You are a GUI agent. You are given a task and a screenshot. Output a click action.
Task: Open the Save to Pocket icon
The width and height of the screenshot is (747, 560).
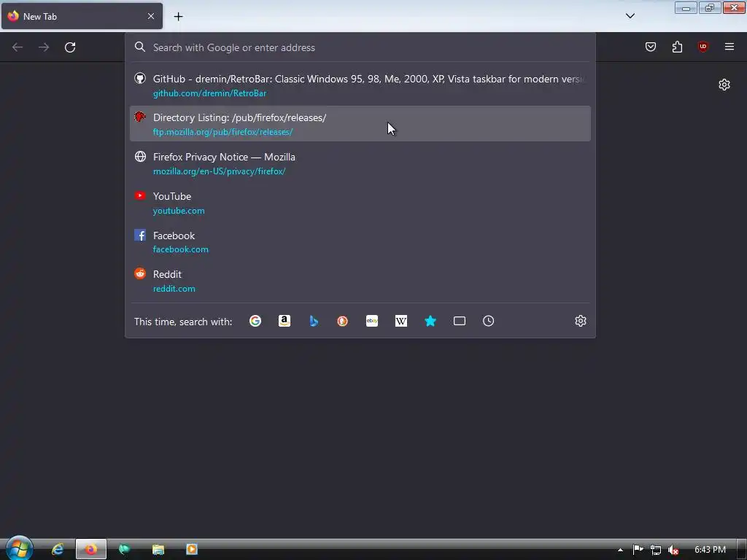pos(650,47)
